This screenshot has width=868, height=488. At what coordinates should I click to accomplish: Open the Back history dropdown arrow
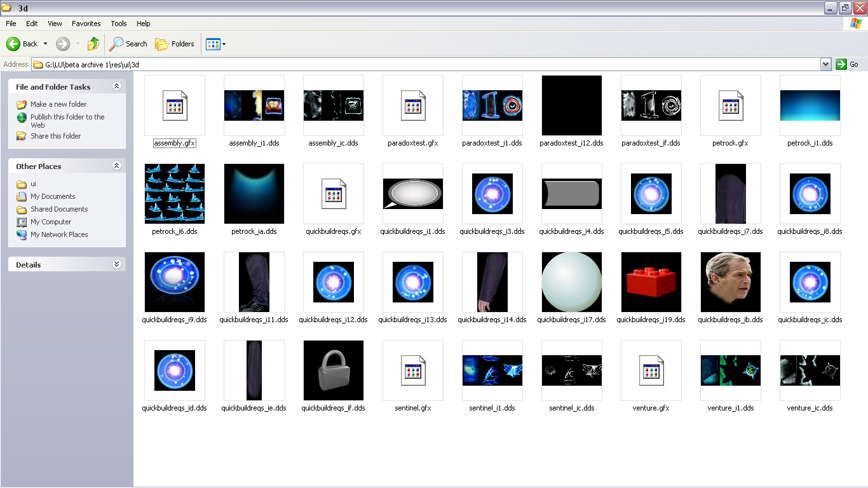(45, 44)
